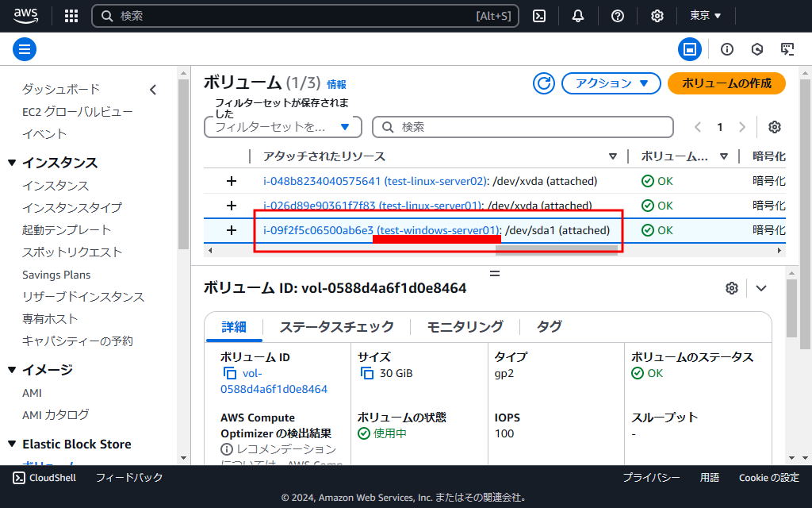Open Cookie の設定 in the footer
Viewport: 812px width, 508px height.
(x=769, y=478)
